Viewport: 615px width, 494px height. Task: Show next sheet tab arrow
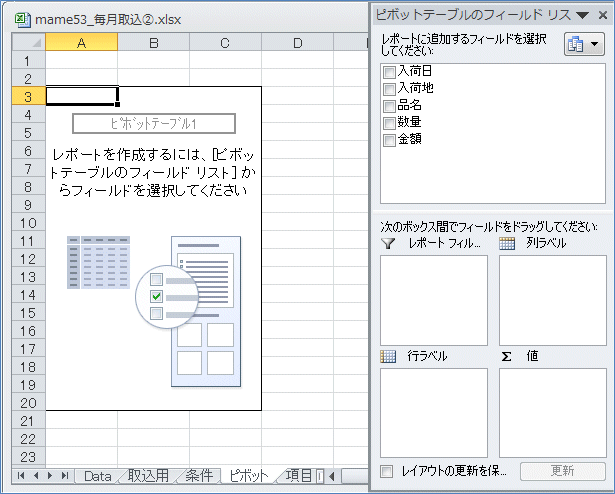(50, 476)
